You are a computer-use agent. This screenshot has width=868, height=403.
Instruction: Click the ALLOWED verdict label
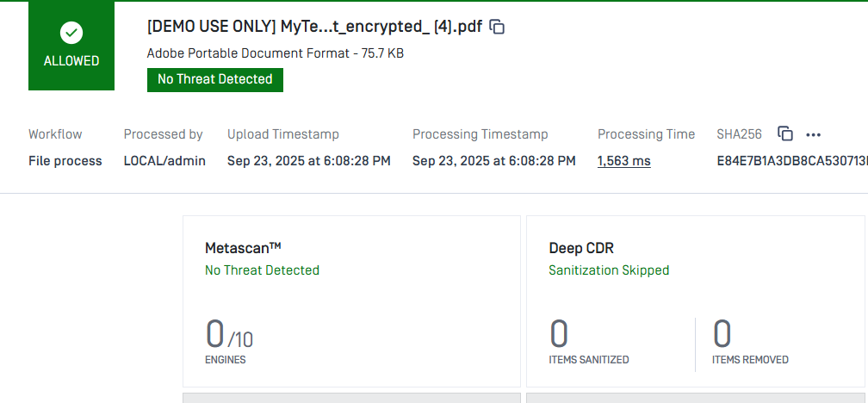[71, 61]
